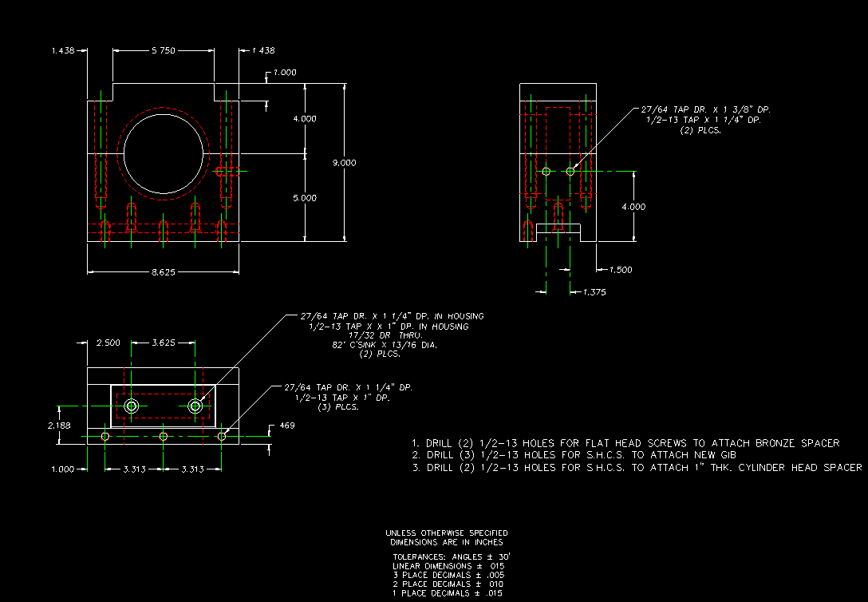
Task: Select '2 PLACE DECIMALS ± .010' line
Action: coord(448,584)
